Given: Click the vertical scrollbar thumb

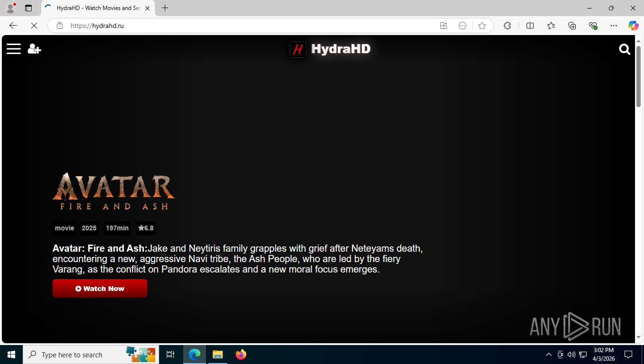Looking at the screenshot, I should 638,76.
